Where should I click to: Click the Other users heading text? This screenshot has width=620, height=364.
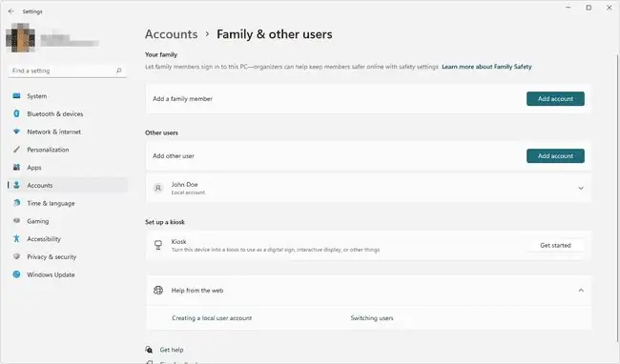coord(161,132)
